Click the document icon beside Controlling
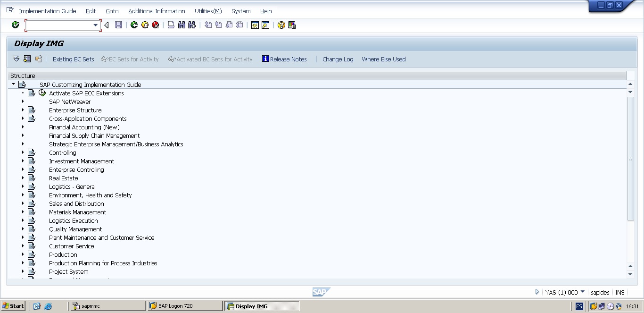This screenshot has height=313, width=644. (x=32, y=152)
